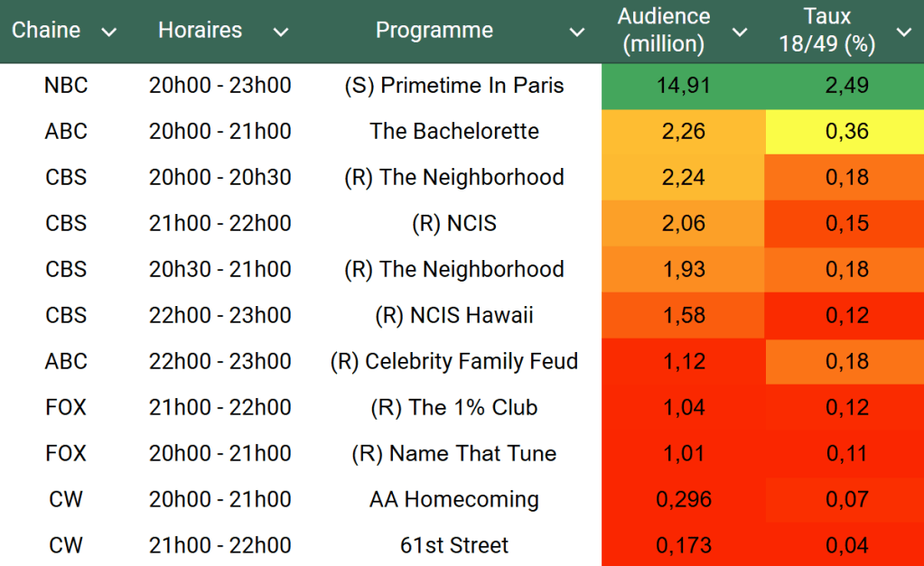Click the yellow 0,36 rating cell
The height and width of the screenshot is (566, 924).
point(847,132)
